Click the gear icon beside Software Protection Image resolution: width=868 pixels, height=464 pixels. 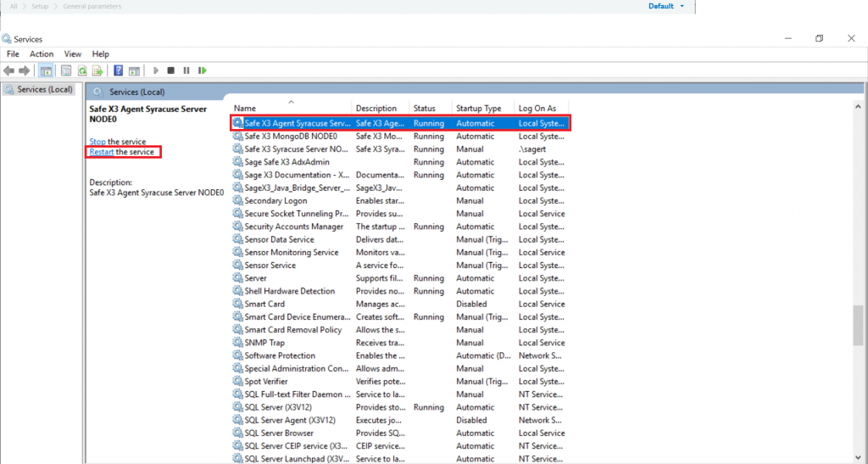(237, 355)
